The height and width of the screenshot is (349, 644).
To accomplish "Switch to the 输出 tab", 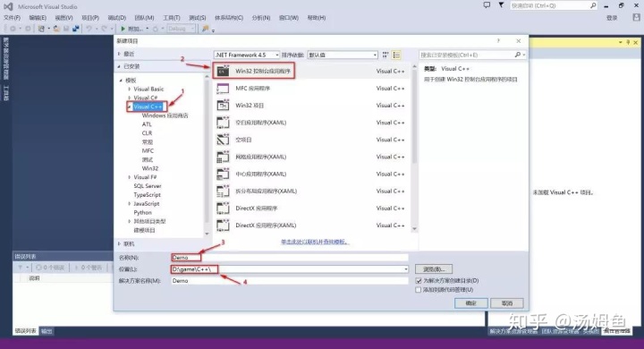I will [47, 331].
